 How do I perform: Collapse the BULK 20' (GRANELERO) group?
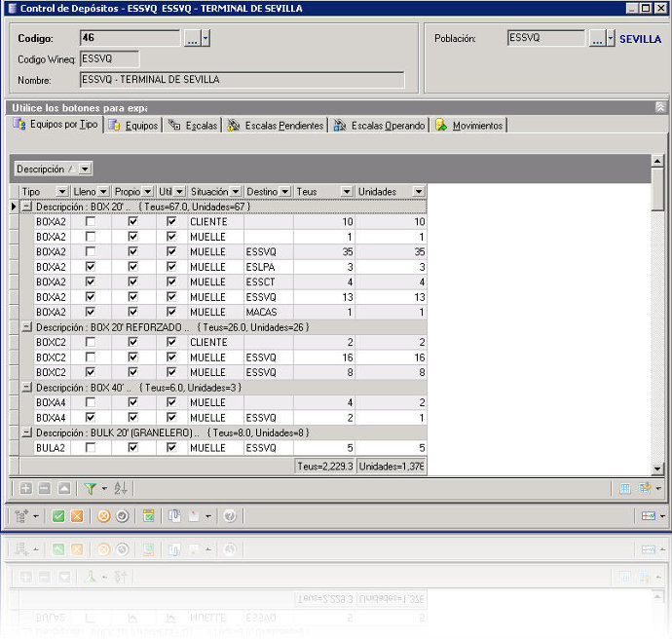(27, 432)
